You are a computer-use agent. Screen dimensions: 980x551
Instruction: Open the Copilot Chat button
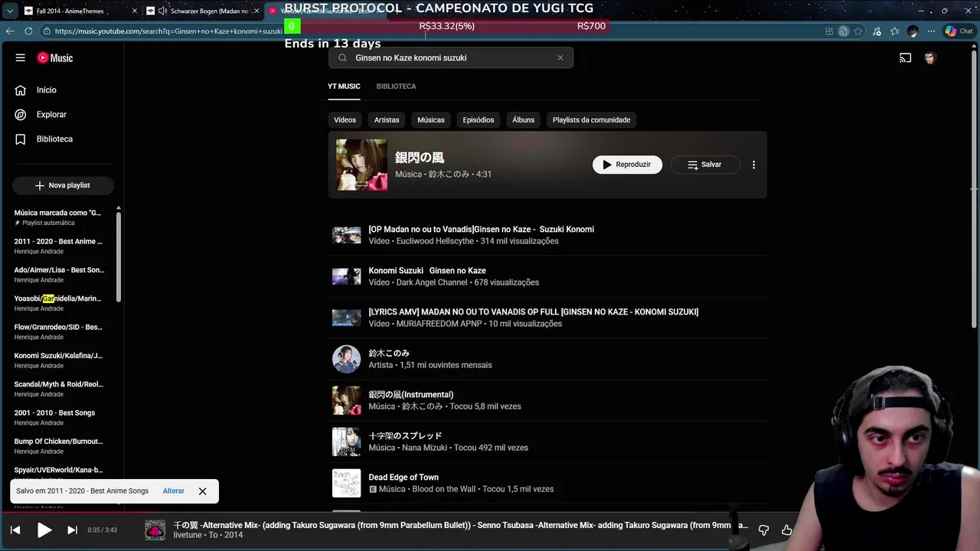tap(959, 31)
